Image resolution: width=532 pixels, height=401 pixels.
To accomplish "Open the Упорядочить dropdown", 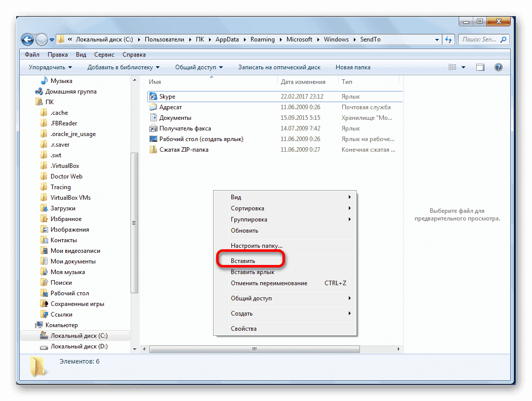I will point(48,67).
